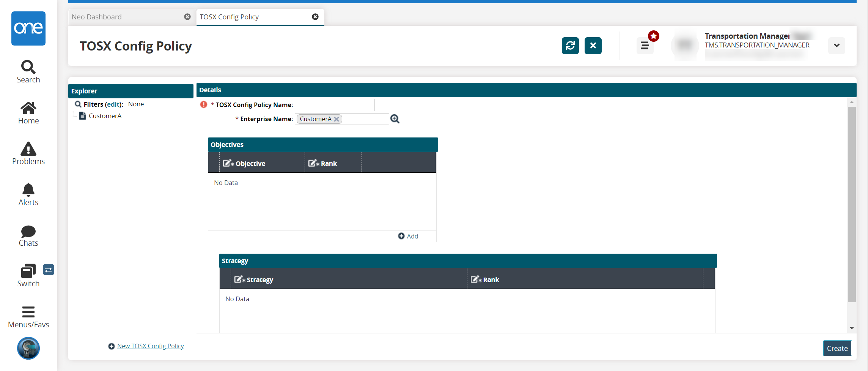
Task: Close the Neo Dashboard tab
Action: point(187,17)
